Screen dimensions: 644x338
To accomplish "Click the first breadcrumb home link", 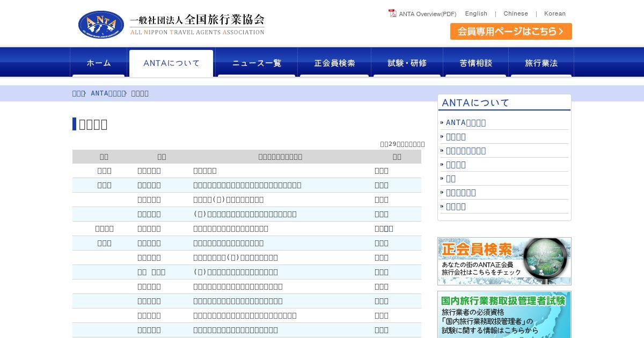I will pos(78,93).
